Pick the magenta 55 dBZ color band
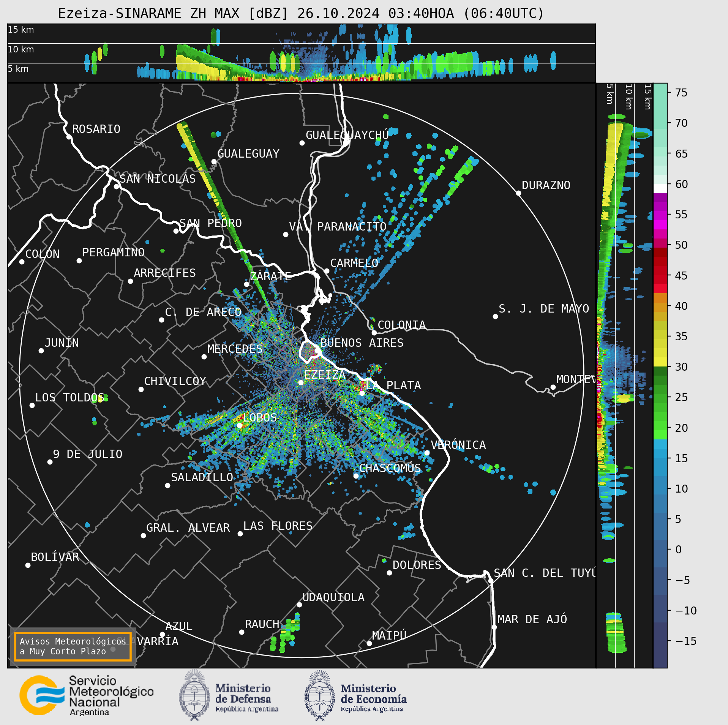The width and height of the screenshot is (728, 725). point(660,216)
